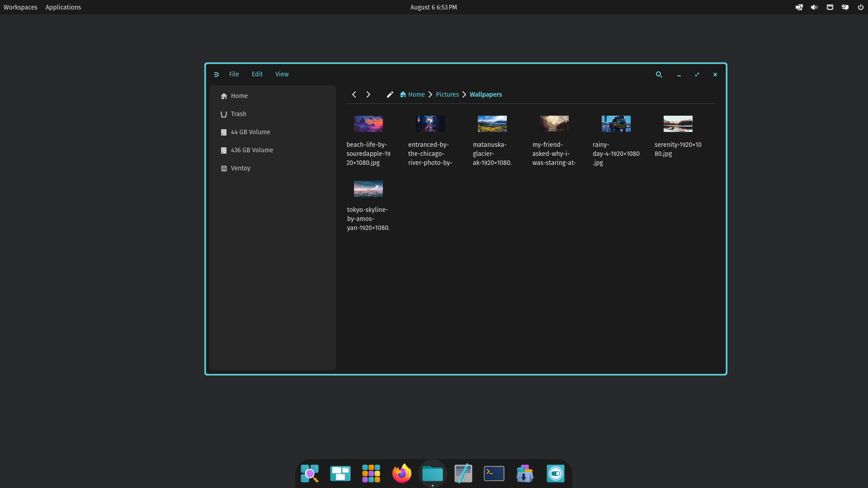Open the workspaces overview dock icon
Image resolution: width=868 pixels, height=488 pixels.
point(340,474)
